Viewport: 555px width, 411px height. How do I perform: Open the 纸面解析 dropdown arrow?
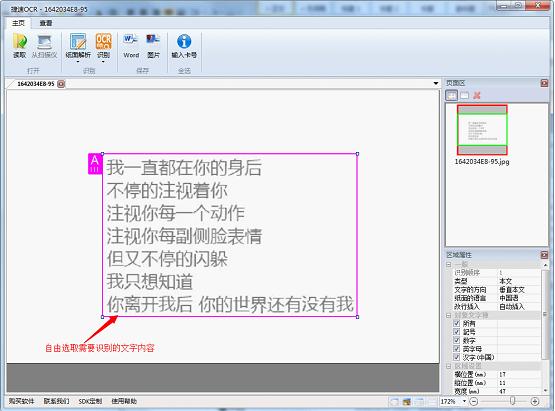pyautogui.click(x=78, y=62)
